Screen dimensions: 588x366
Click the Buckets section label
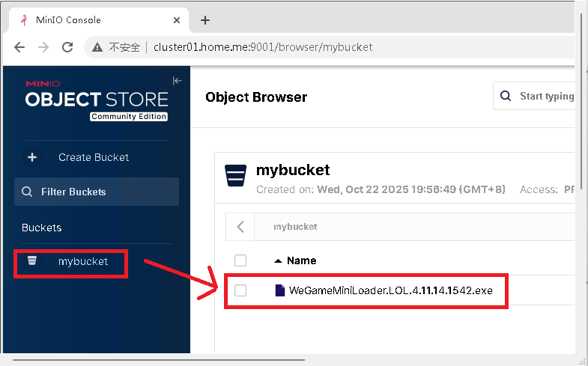click(42, 228)
